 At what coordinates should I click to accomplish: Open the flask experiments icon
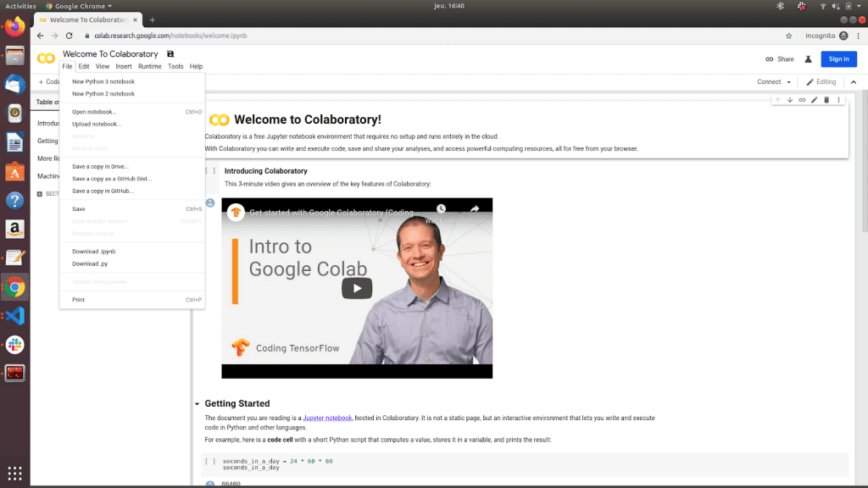(x=808, y=59)
